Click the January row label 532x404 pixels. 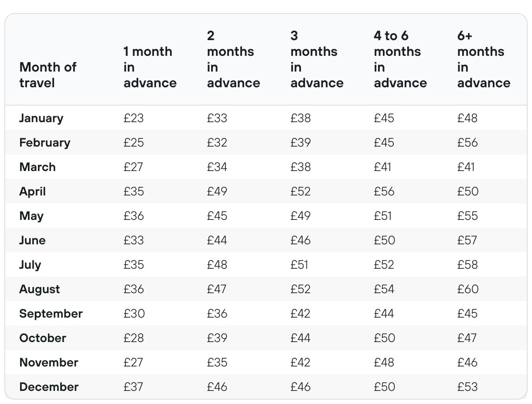click(x=41, y=118)
